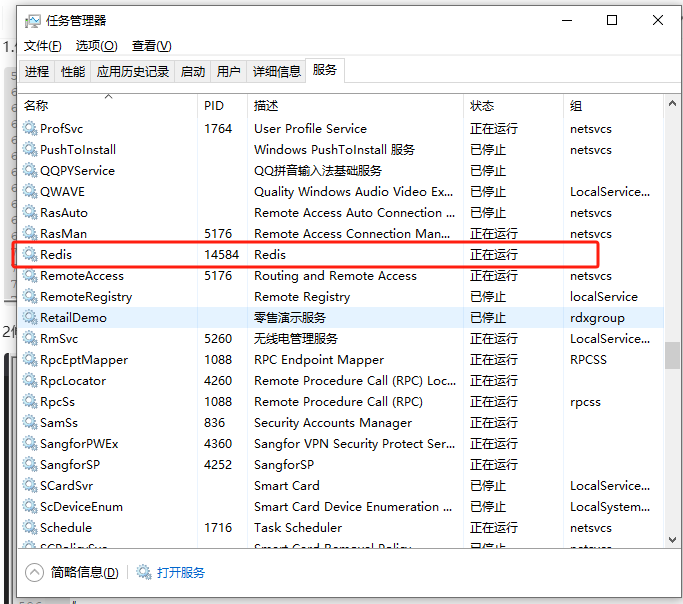
Task: Click the scrollbar down arrow
Action: [x=672, y=540]
